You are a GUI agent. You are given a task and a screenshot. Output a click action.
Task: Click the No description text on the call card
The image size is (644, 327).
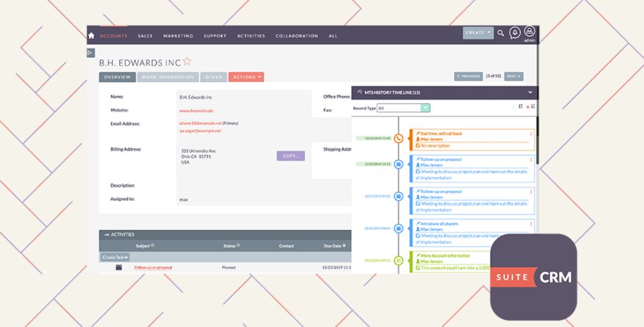pyautogui.click(x=435, y=145)
